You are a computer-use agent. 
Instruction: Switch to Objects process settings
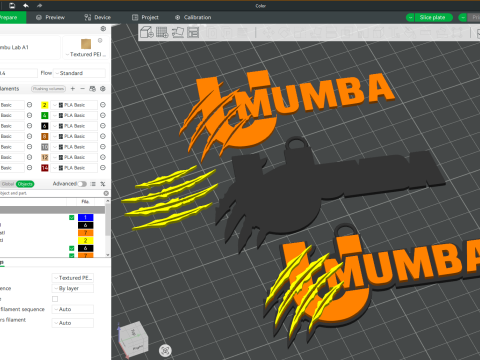(x=25, y=184)
